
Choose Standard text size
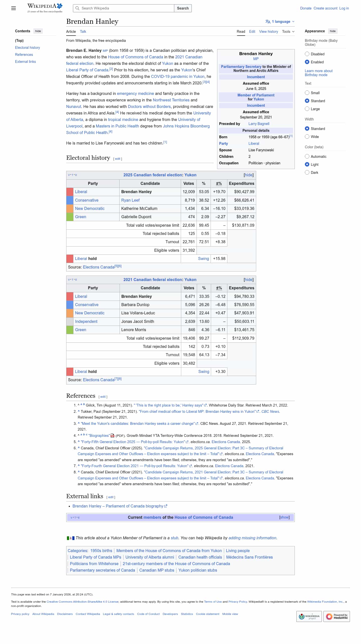(307, 101)
